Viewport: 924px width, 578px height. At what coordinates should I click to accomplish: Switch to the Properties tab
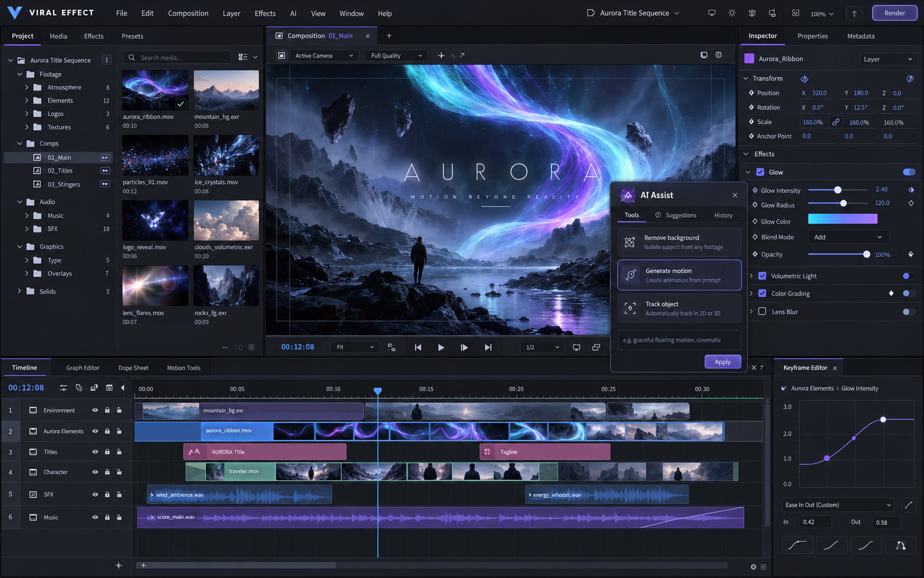click(x=813, y=36)
